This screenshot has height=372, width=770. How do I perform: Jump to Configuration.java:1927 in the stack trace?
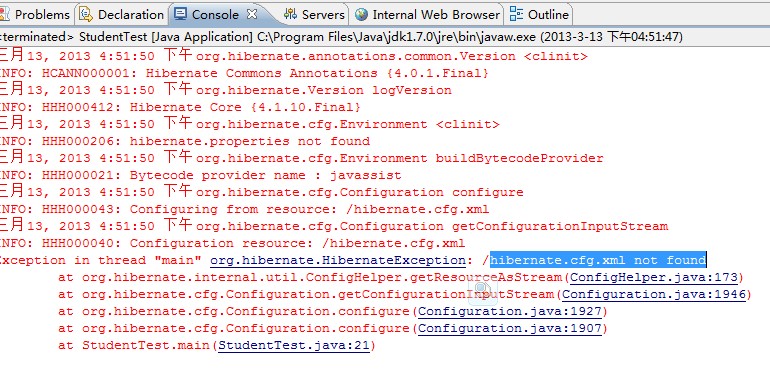click(510, 312)
